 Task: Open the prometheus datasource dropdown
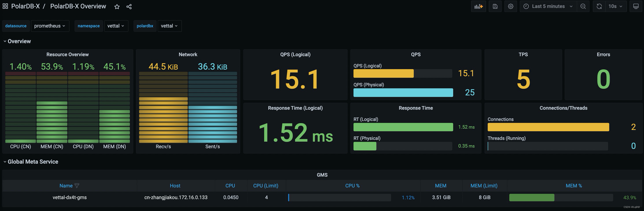click(50, 26)
